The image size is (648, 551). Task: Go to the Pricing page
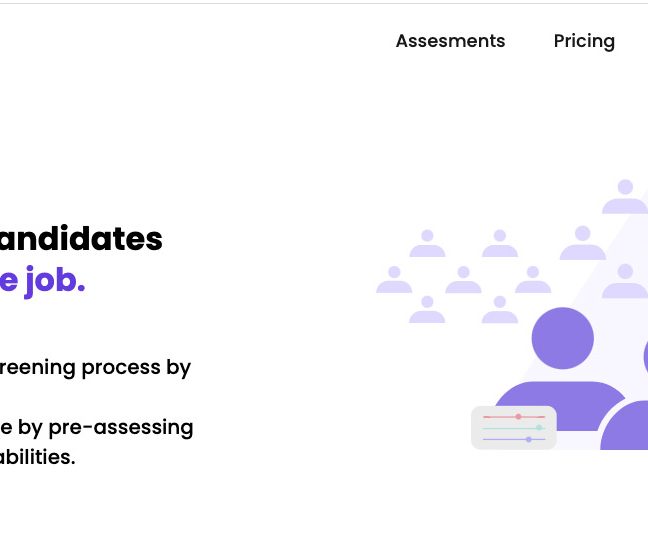click(584, 41)
